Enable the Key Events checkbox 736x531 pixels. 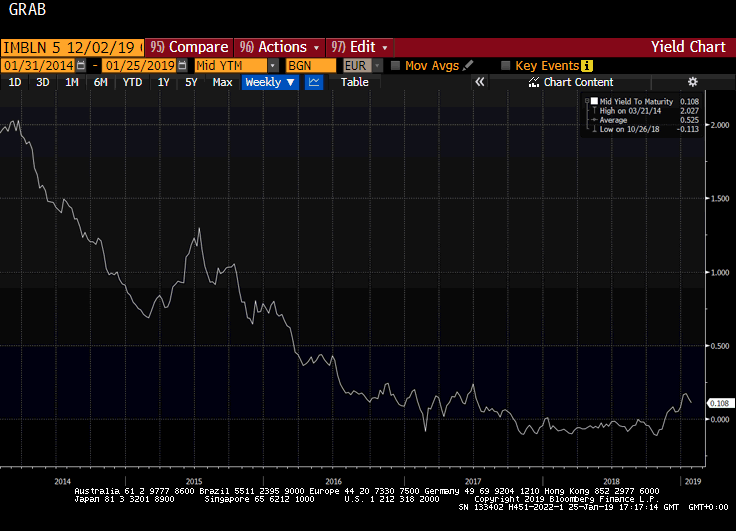(x=506, y=65)
